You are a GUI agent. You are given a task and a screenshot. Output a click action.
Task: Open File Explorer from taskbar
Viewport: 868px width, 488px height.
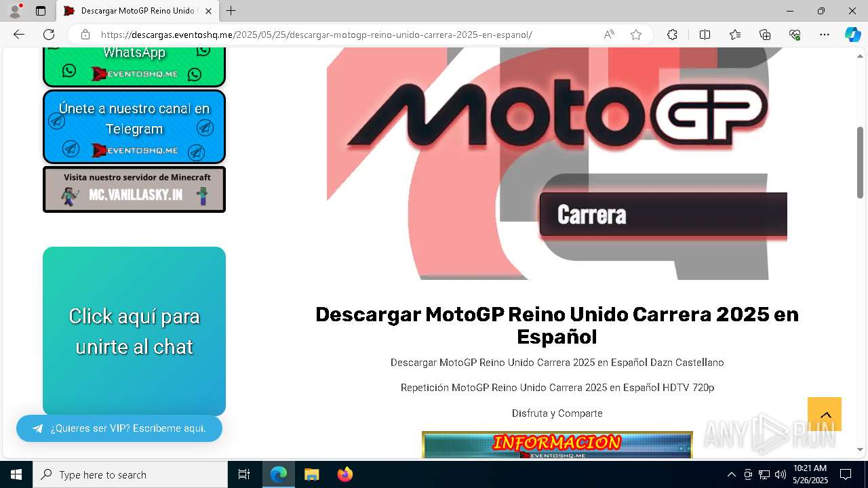[x=311, y=474]
